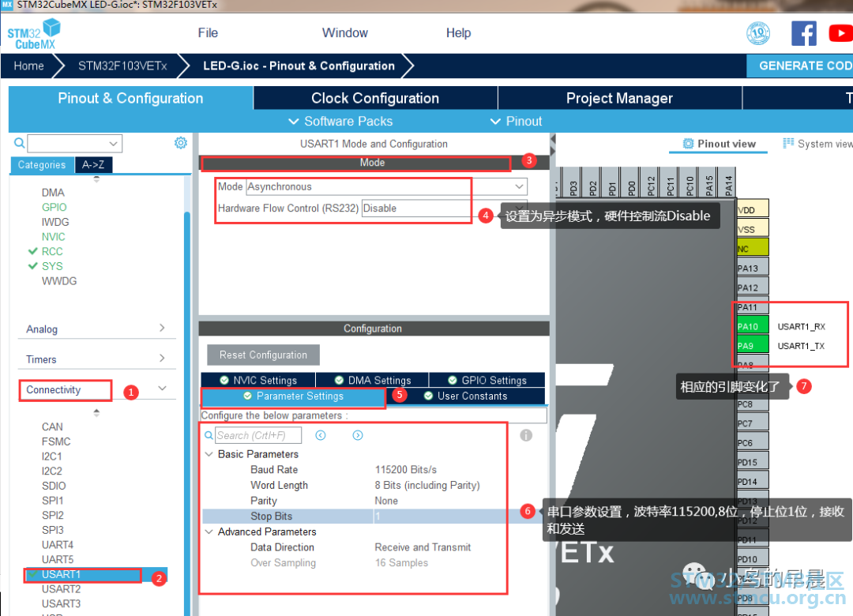This screenshot has width=853, height=616.
Task: Go to STM32F103VETx breadcrumb
Action: [122, 66]
